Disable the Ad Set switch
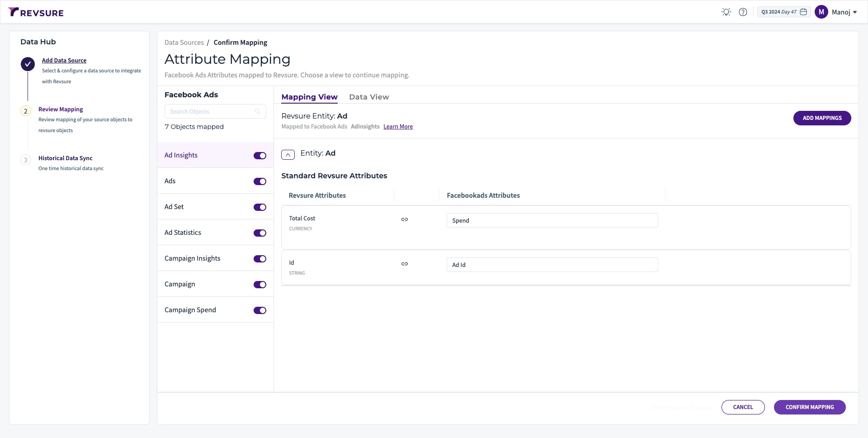The width and height of the screenshot is (868, 438). click(x=260, y=207)
